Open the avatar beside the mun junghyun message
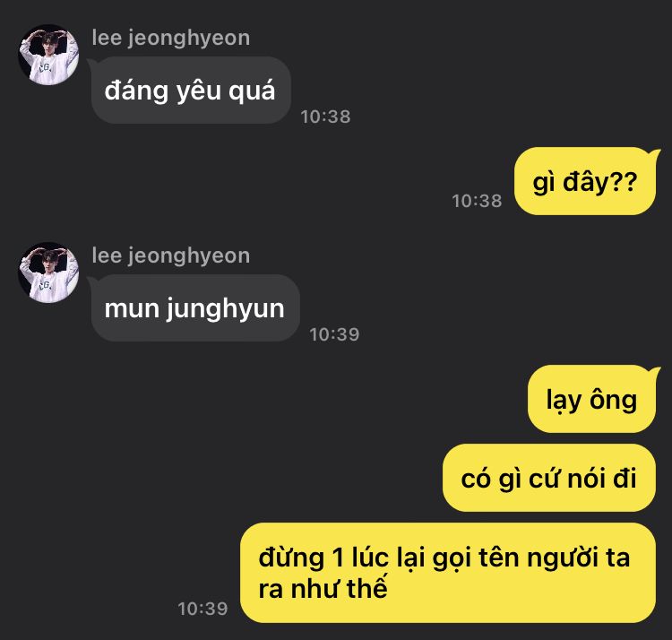672x640 pixels. tap(48, 272)
